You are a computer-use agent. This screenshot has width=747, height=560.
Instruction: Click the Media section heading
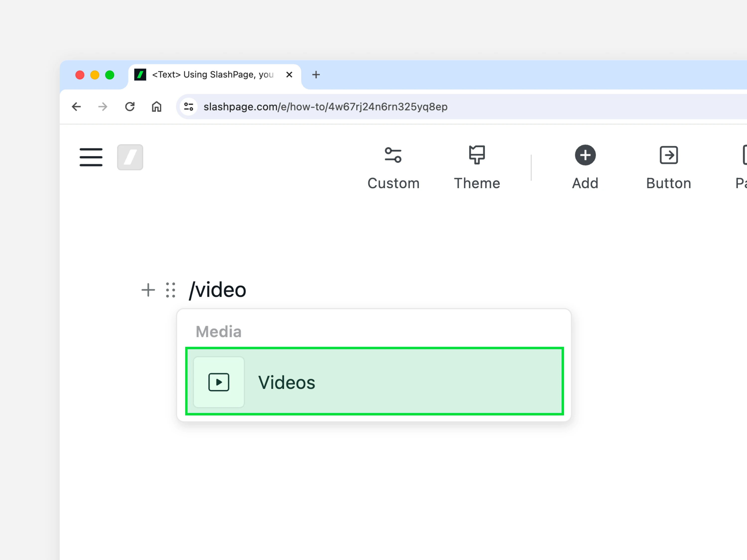(x=218, y=332)
